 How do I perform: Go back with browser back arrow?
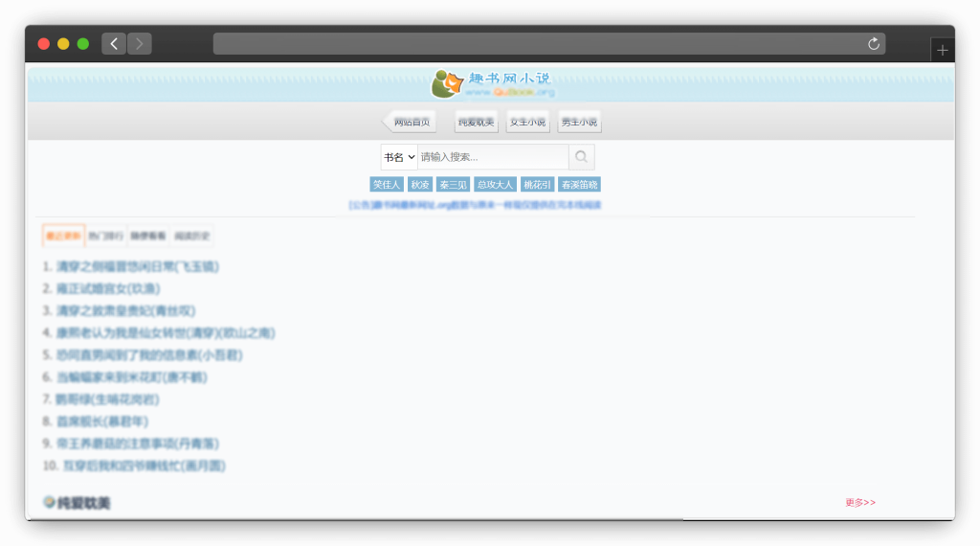pos(114,44)
